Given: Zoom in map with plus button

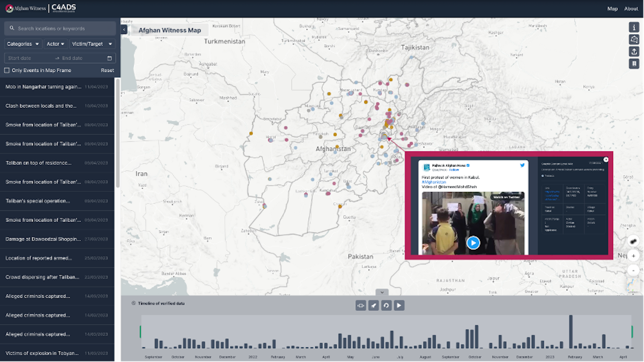Looking at the screenshot, I should click(633, 256).
